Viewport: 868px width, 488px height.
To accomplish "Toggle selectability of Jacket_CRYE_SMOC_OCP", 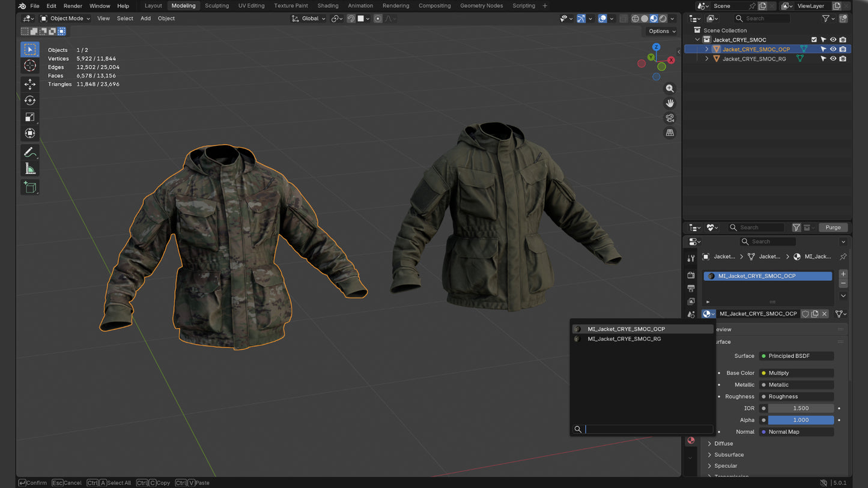I will (824, 49).
